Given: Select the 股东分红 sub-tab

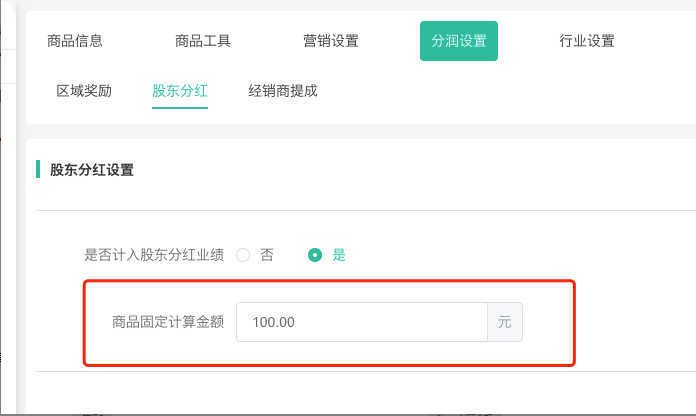Looking at the screenshot, I should tap(180, 91).
